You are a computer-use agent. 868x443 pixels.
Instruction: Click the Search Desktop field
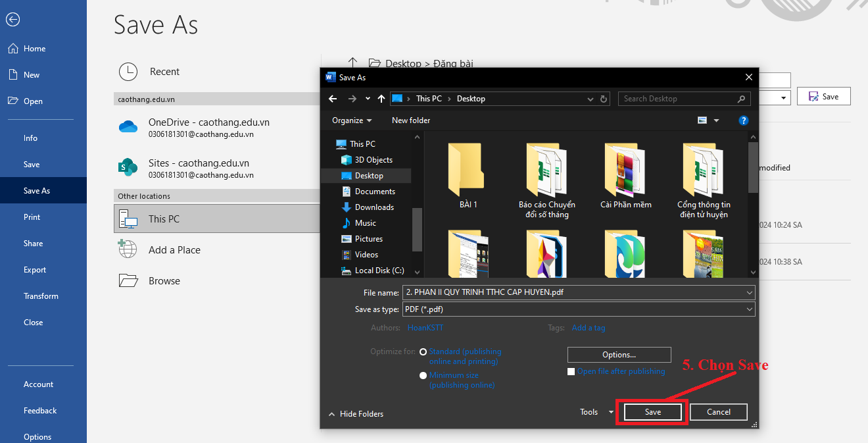click(x=685, y=99)
